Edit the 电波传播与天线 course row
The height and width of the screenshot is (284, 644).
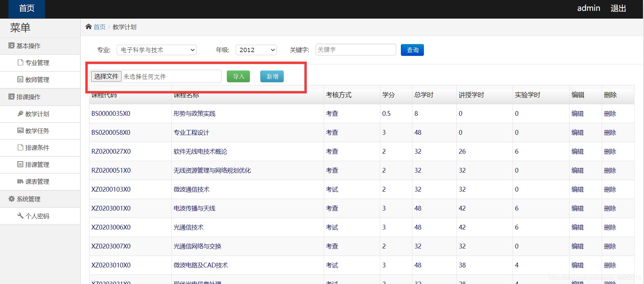[577, 209]
